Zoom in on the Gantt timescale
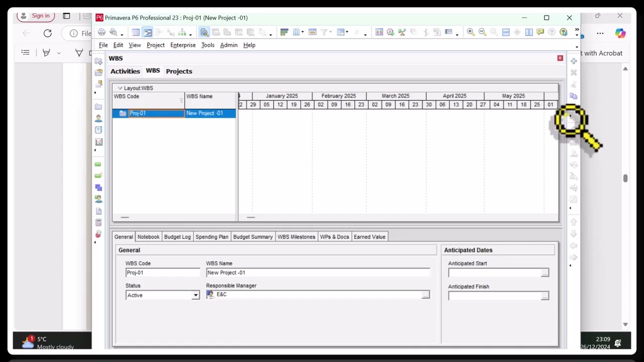This screenshot has height=362, width=644. (470, 32)
